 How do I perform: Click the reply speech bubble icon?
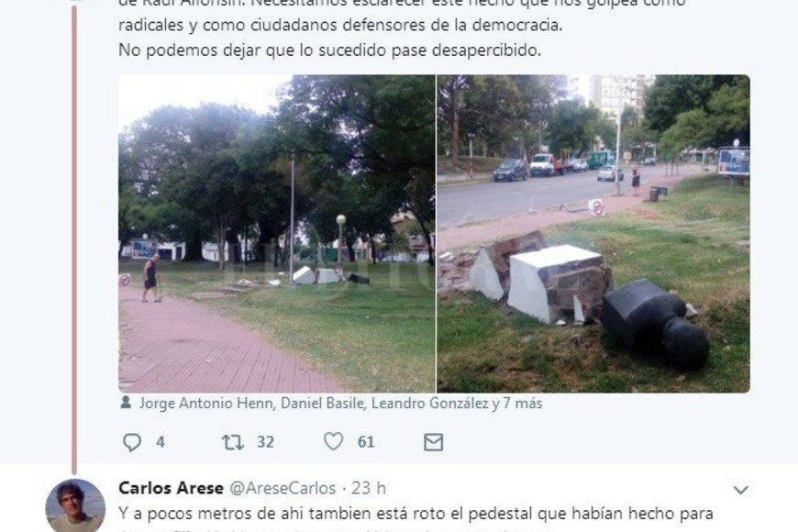point(132,442)
